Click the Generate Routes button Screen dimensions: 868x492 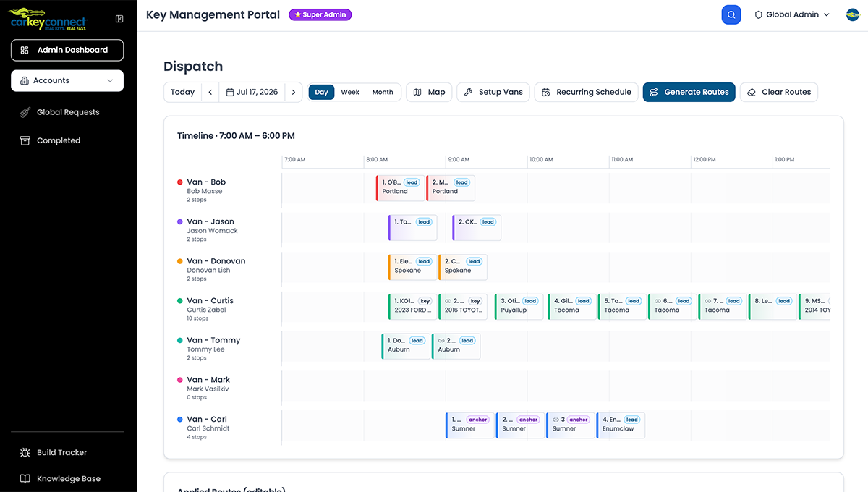click(689, 92)
